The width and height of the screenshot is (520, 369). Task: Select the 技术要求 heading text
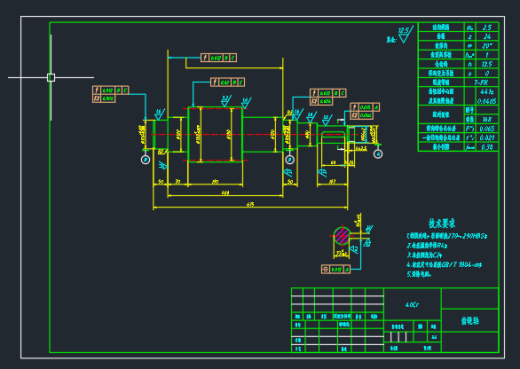(x=442, y=223)
